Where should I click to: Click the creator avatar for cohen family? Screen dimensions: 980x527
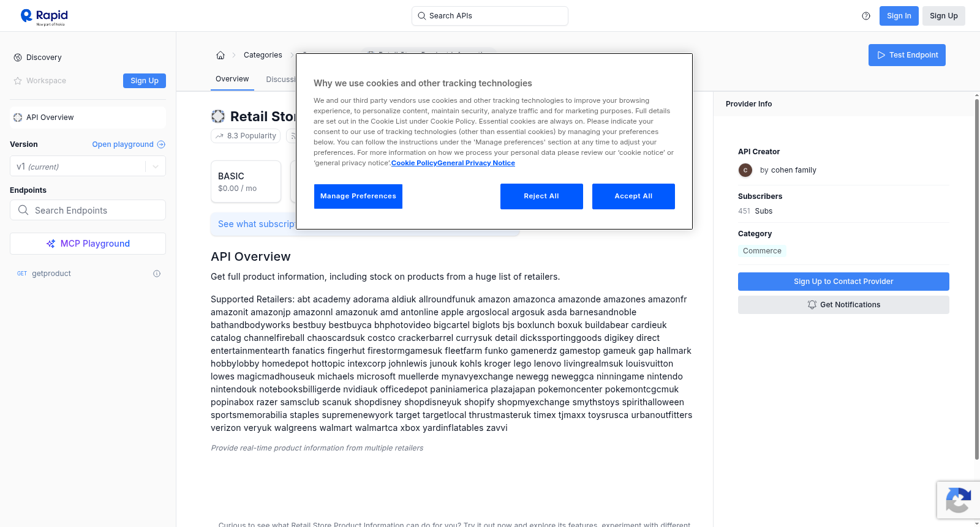click(745, 170)
